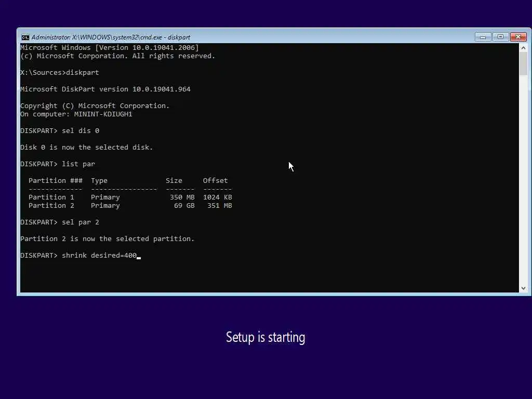Click the 'Partition 1' row label

tap(51, 197)
